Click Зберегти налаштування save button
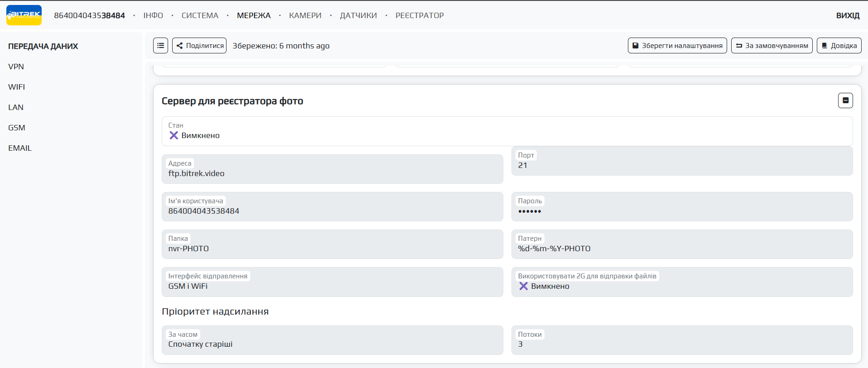The height and width of the screenshot is (368, 868). coord(677,46)
